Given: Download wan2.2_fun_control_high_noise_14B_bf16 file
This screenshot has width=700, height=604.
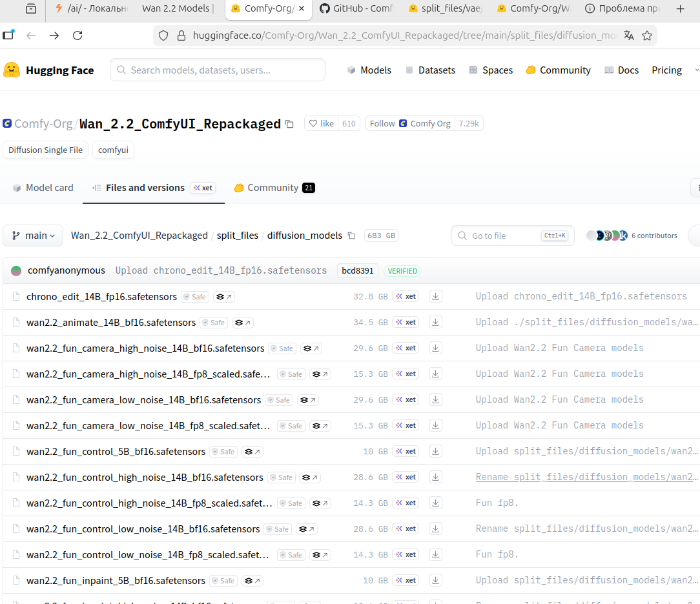Looking at the screenshot, I should 435,478.
